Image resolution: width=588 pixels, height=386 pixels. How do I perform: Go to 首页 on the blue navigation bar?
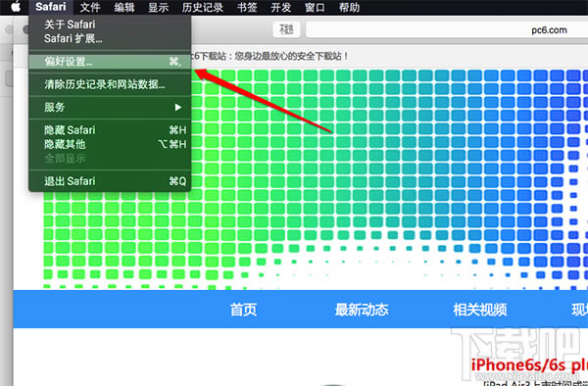[x=243, y=310]
